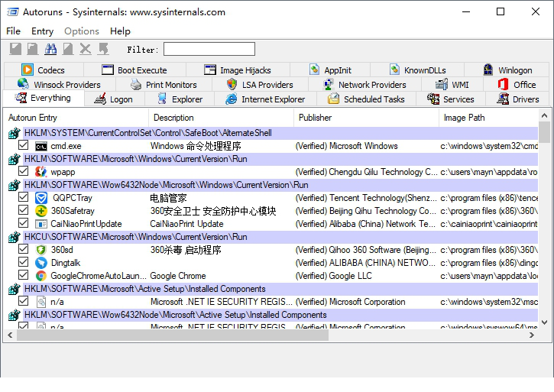Screen dimensions: 554x392
Task: Click the wpapp entry icon
Action: tap(41, 172)
